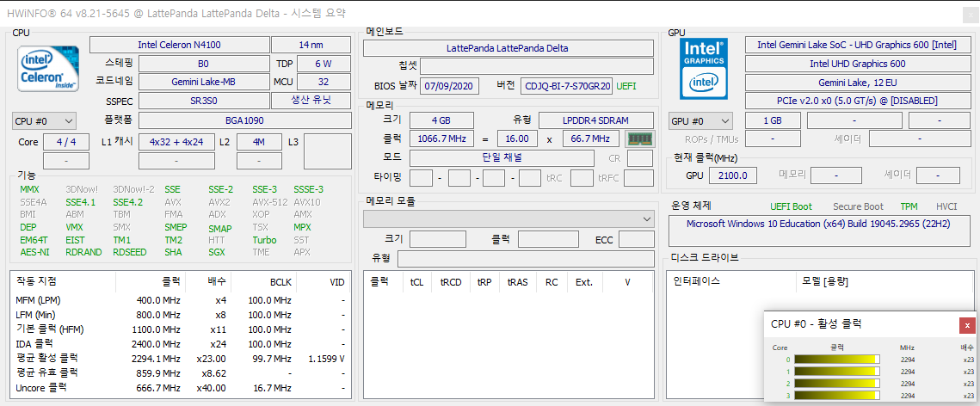
Task: Click the Intel Gemini Lake SoC GPU field
Action: (857, 45)
